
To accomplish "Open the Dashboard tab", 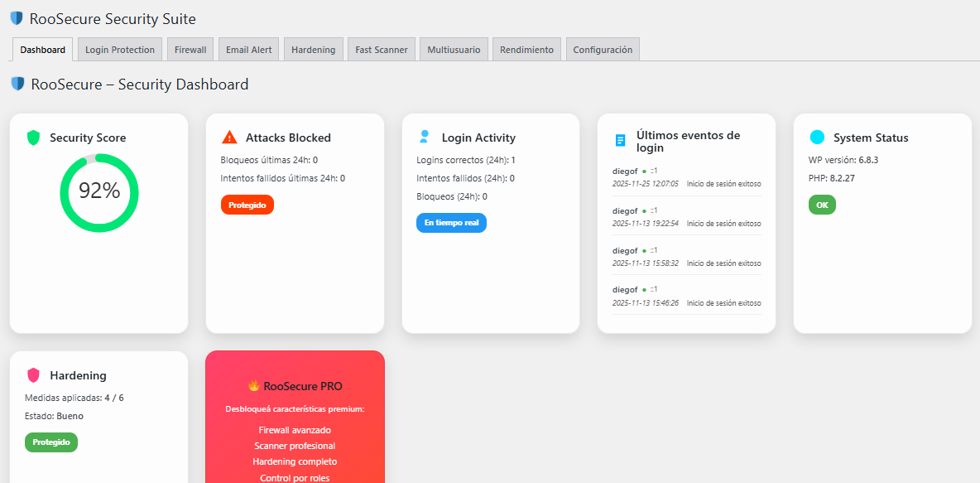I will pyautogui.click(x=42, y=50).
